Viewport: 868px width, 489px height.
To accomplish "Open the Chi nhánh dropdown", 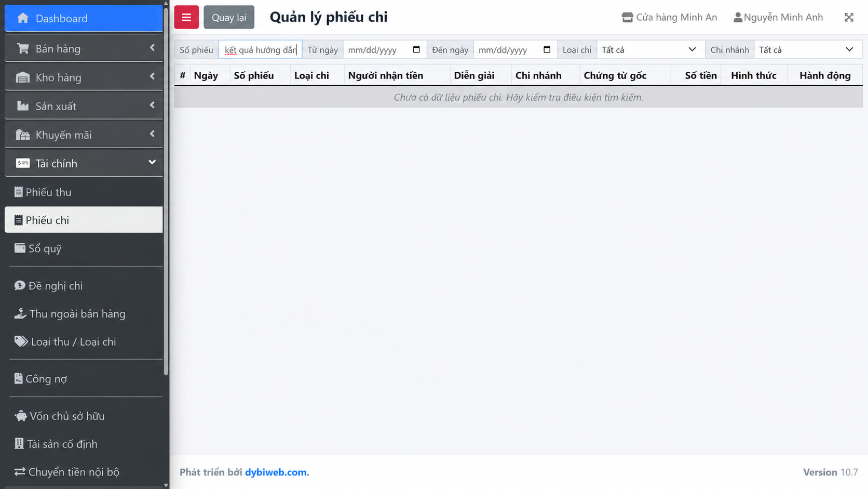I will point(808,50).
